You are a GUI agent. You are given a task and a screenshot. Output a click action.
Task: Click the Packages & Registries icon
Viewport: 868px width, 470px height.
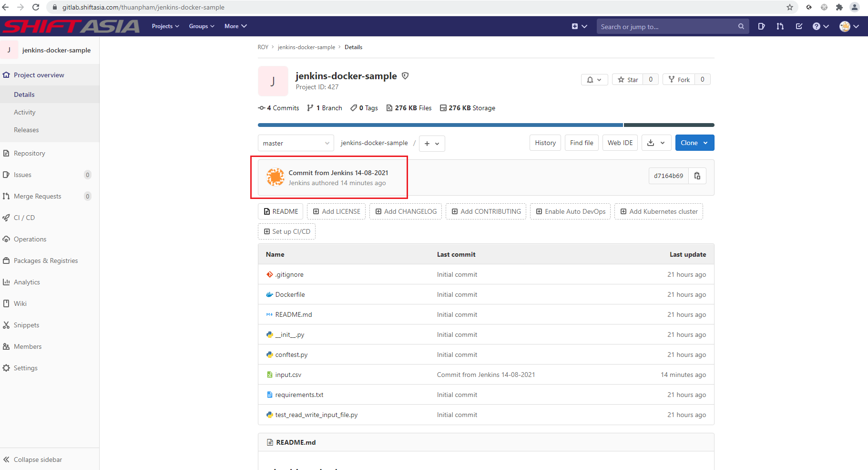[x=6, y=261]
